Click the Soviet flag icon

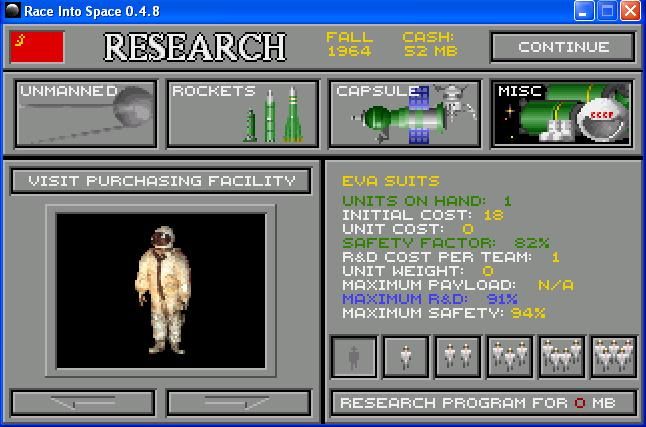tap(37, 47)
